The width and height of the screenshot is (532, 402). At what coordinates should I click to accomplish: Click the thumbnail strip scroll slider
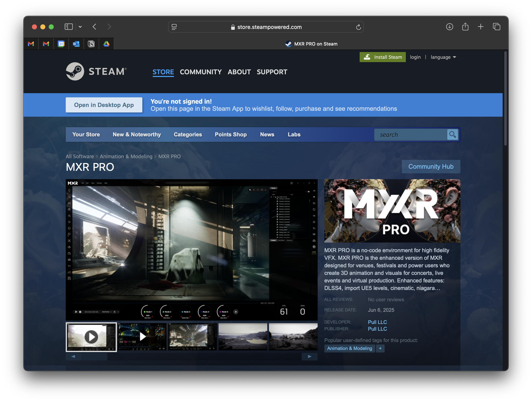[94, 356]
